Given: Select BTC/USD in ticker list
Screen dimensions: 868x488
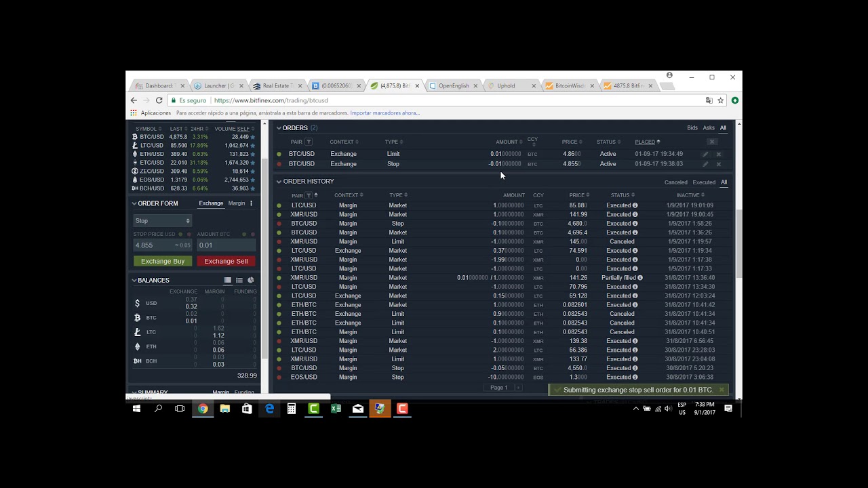Looking at the screenshot, I should [x=194, y=137].
